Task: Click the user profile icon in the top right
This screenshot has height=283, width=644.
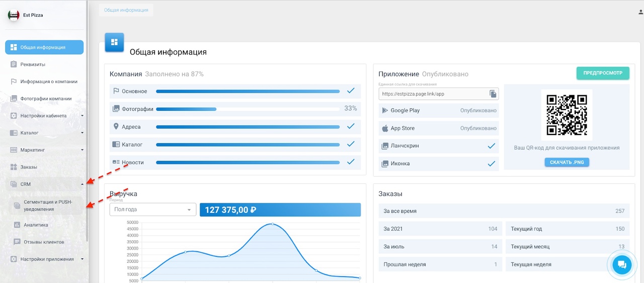Action: [640, 11]
